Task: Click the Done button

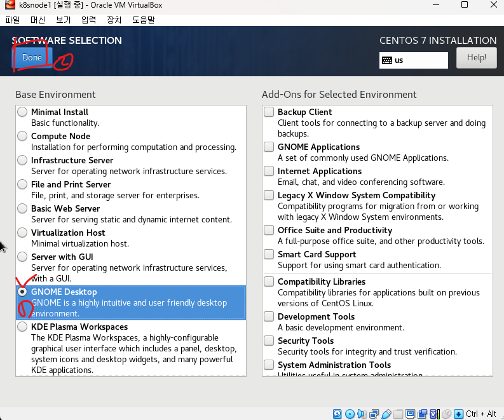Action: click(32, 58)
